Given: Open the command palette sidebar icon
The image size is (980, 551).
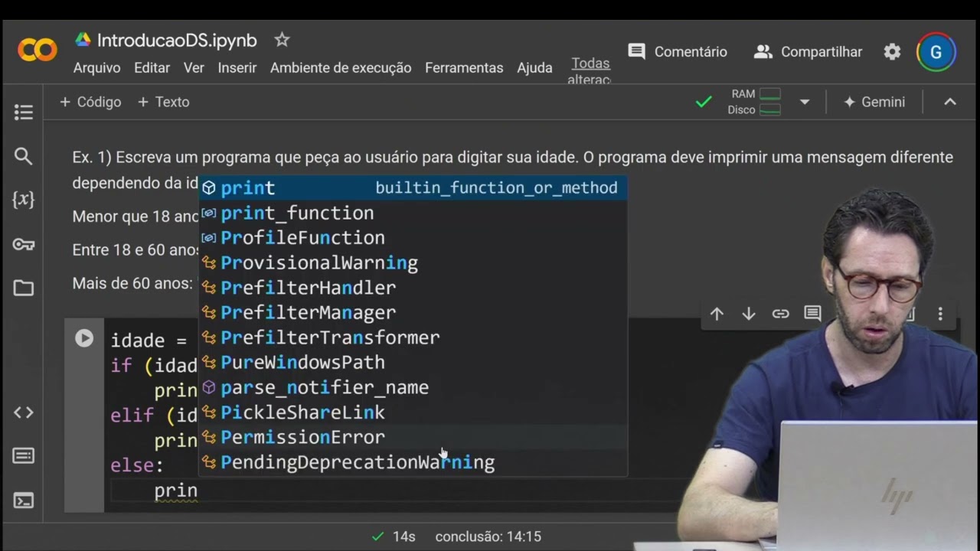Looking at the screenshot, I should tap(24, 456).
